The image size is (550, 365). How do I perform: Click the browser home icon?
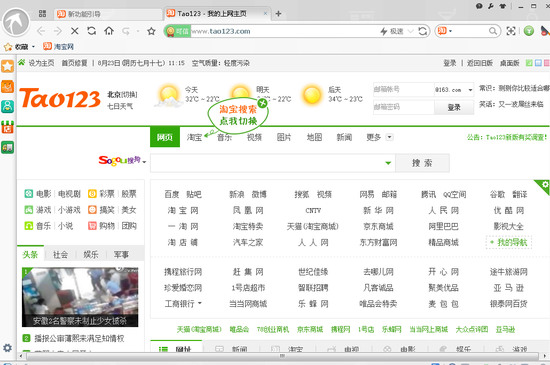point(109,31)
